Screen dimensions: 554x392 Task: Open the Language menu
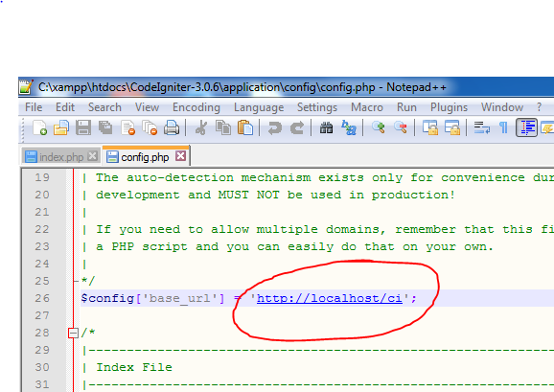(259, 107)
